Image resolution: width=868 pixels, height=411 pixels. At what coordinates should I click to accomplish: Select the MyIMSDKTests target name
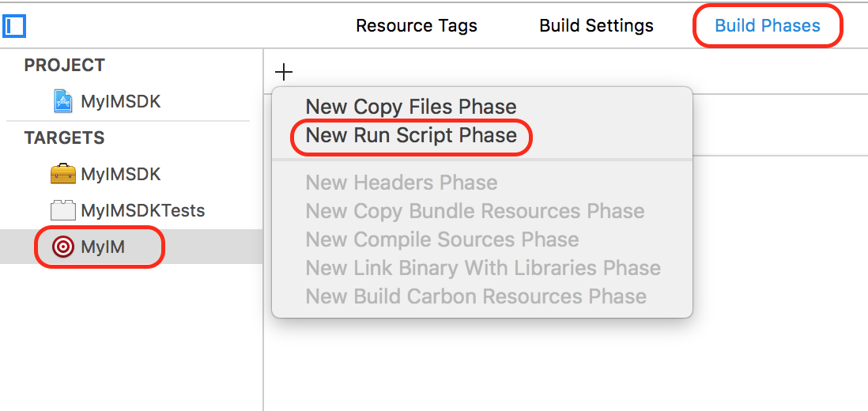click(142, 210)
